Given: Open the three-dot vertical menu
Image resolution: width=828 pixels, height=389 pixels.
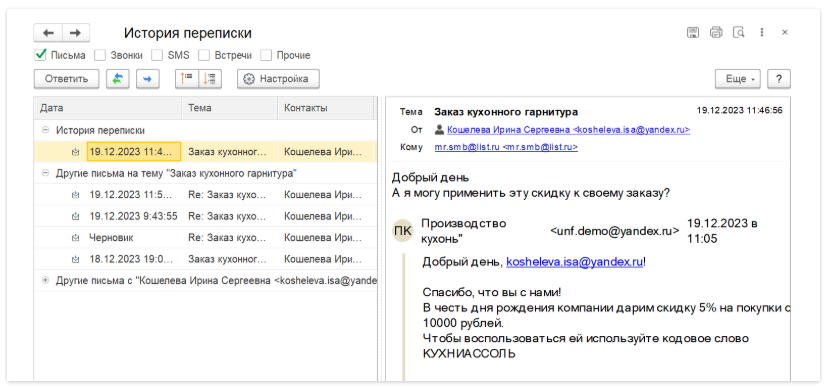Looking at the screenshot, I should click(761, 32).
